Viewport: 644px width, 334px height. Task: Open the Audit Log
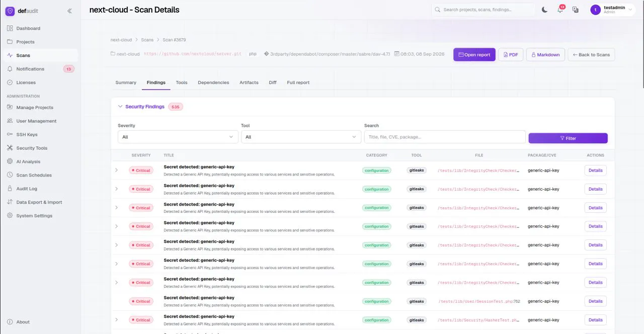40,189
